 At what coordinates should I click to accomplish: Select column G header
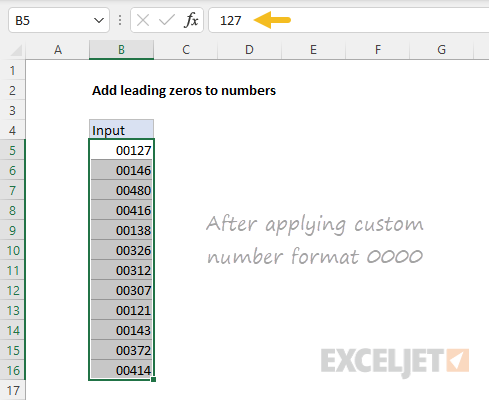[x=441, y=50]
